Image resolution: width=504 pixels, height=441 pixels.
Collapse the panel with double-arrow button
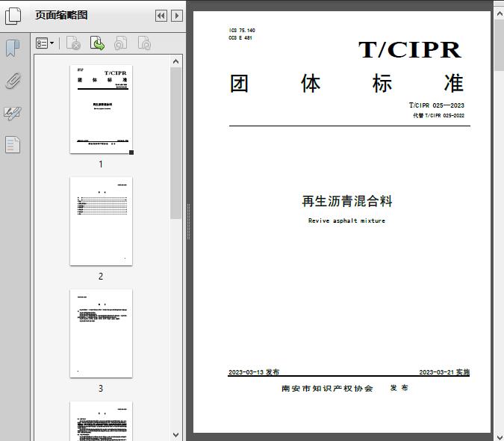pyautogui.click(x=161, y=16)
